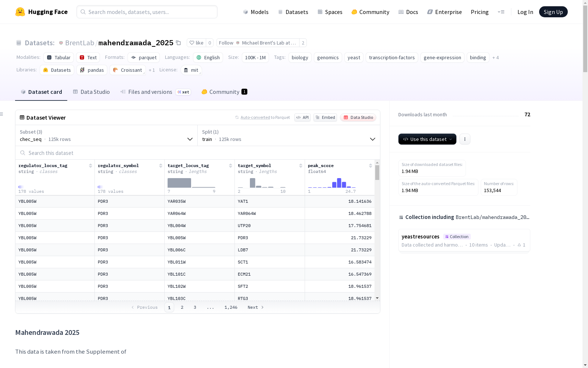
Task: Open Models in top navigation
Action: pyautogui.click(x=256, y=12)
